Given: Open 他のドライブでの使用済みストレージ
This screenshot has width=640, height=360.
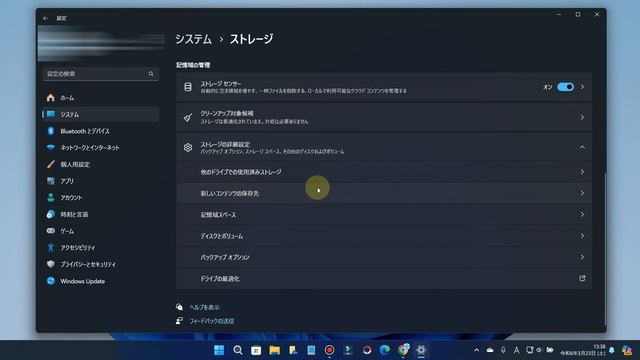Looking at the screenshot, I should point(384,172).
